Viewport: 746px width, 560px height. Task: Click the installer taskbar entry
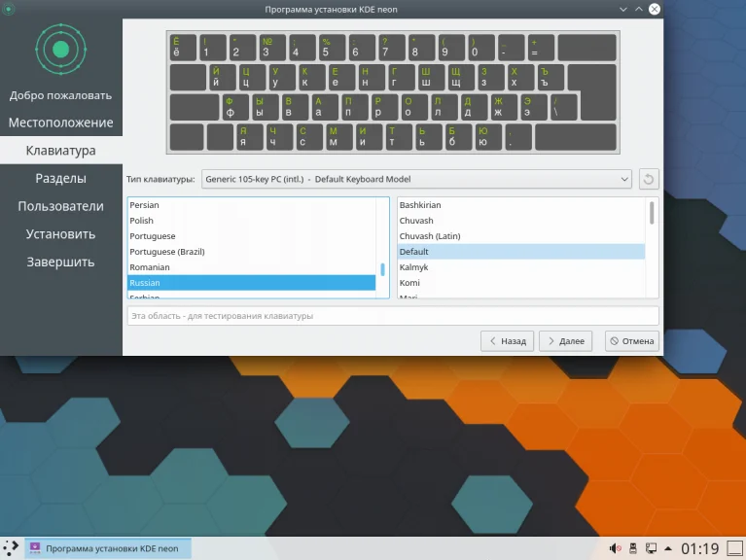(108, 548)
